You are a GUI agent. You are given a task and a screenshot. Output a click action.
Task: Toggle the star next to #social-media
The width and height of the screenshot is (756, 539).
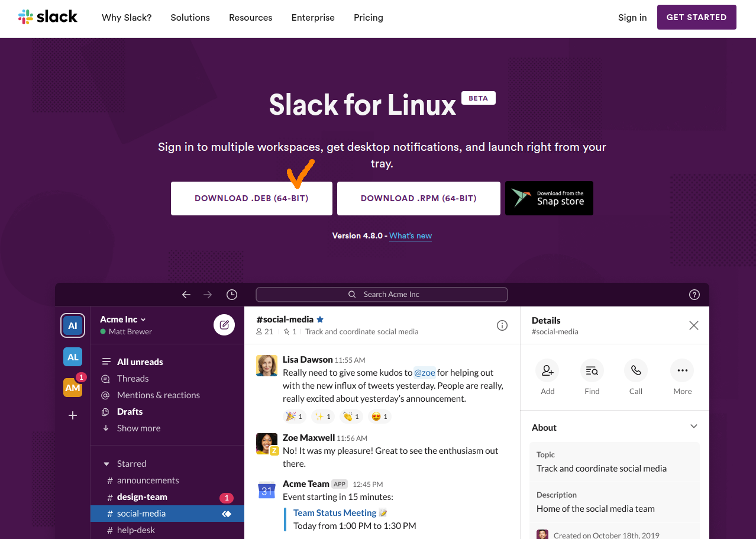pyautogui.click(x=320, y=319)
